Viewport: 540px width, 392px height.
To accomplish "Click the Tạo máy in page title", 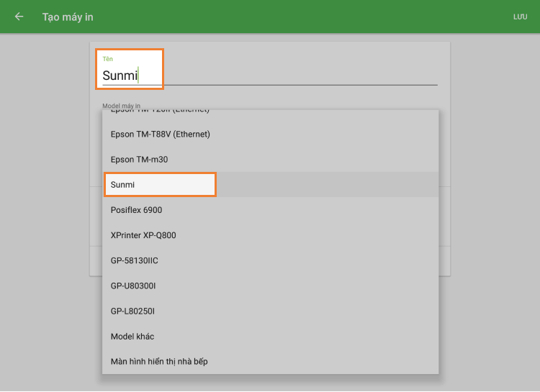I will (x=68, y=17).
